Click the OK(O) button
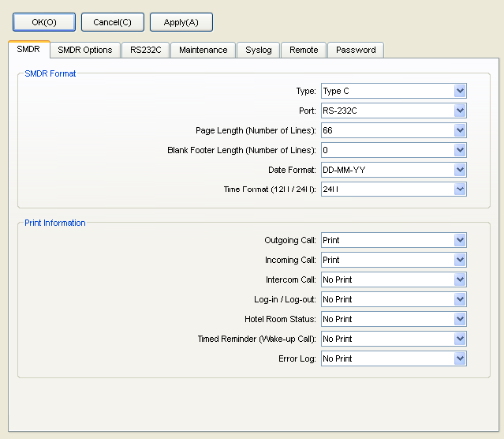 pos(44,22)
